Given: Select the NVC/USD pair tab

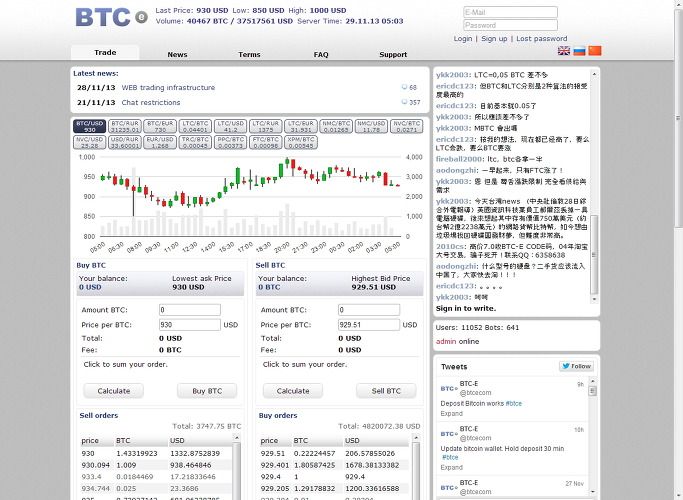Looking at the screenshot, I should tap(89, 142).
